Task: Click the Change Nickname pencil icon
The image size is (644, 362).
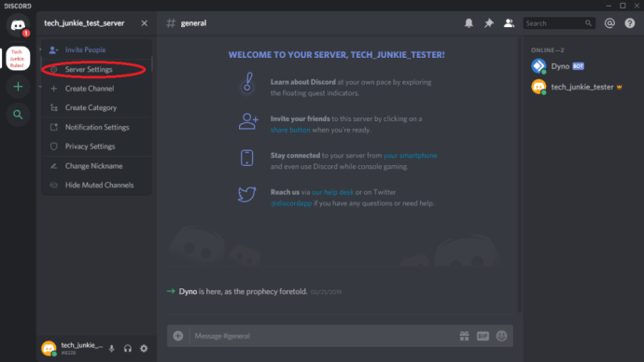Action: click(54, 166)
